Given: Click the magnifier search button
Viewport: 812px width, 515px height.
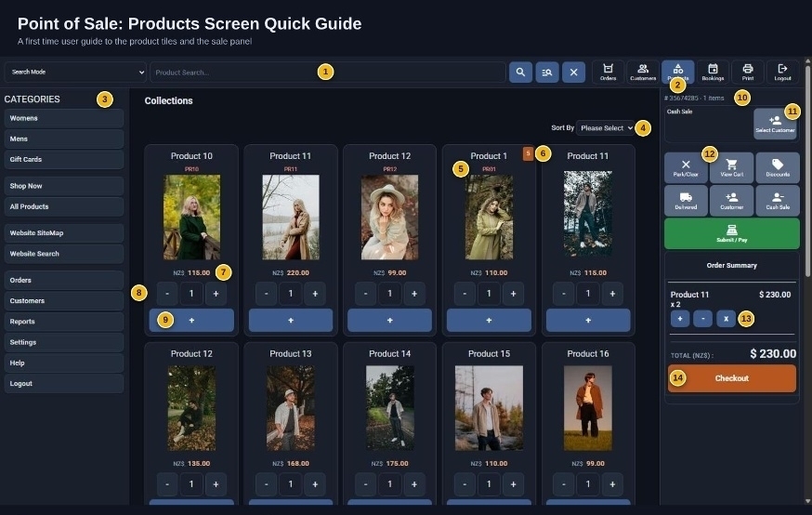Looking at the screenshot, I should point(520,72).
